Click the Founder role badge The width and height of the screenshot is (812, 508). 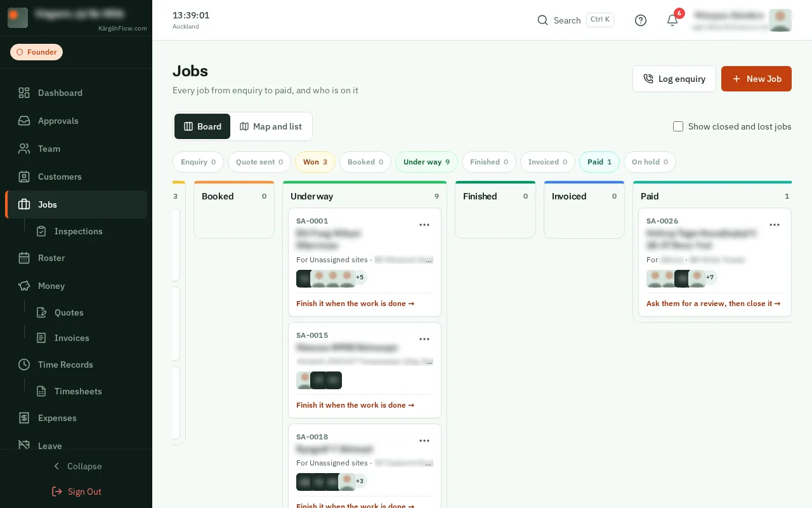click(x=36, y=52)
